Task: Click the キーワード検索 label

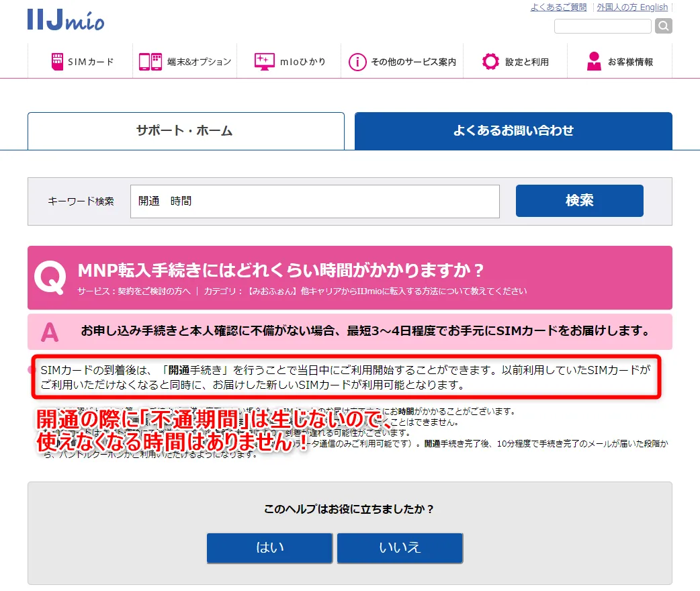Action: (81, 201)
